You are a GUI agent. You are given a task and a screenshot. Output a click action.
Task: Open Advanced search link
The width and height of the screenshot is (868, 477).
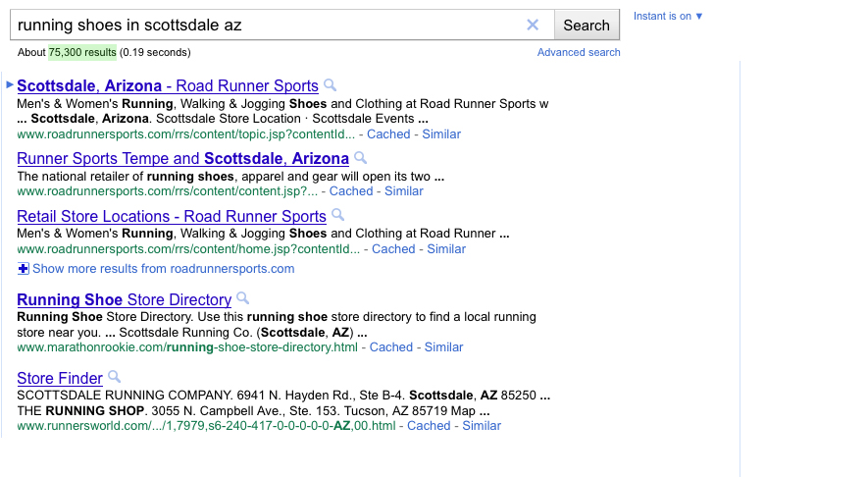tap(579, 52)
